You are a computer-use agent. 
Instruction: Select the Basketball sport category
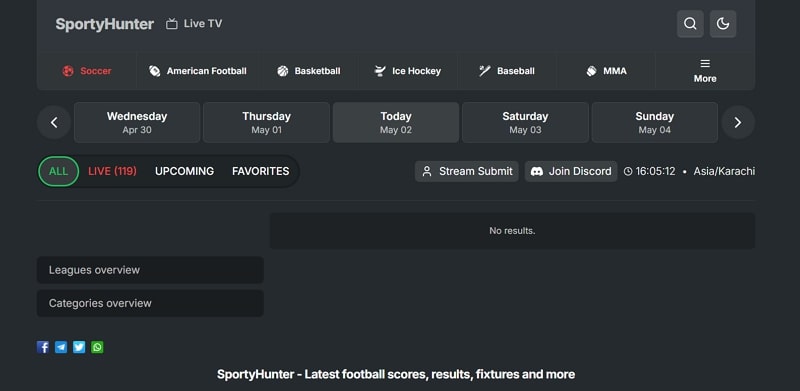point(309,71)
